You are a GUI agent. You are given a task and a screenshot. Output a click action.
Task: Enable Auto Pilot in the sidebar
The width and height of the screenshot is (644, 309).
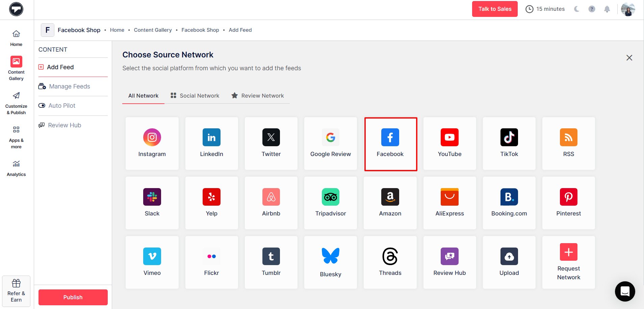[61, 105]
